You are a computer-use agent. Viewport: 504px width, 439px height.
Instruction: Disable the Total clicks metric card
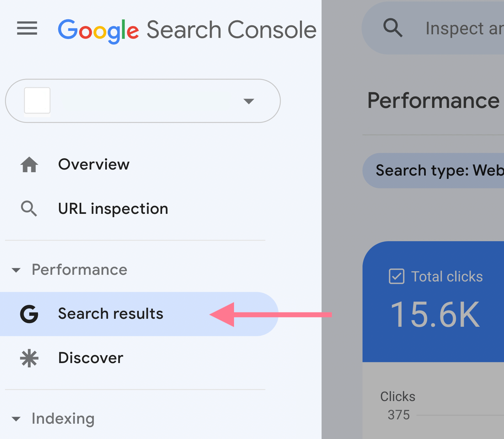coord(396,276)
